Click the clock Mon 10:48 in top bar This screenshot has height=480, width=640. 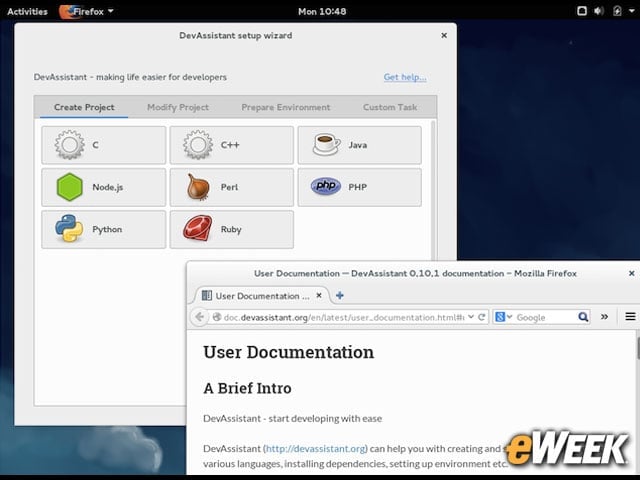click(x=322, y=11)
